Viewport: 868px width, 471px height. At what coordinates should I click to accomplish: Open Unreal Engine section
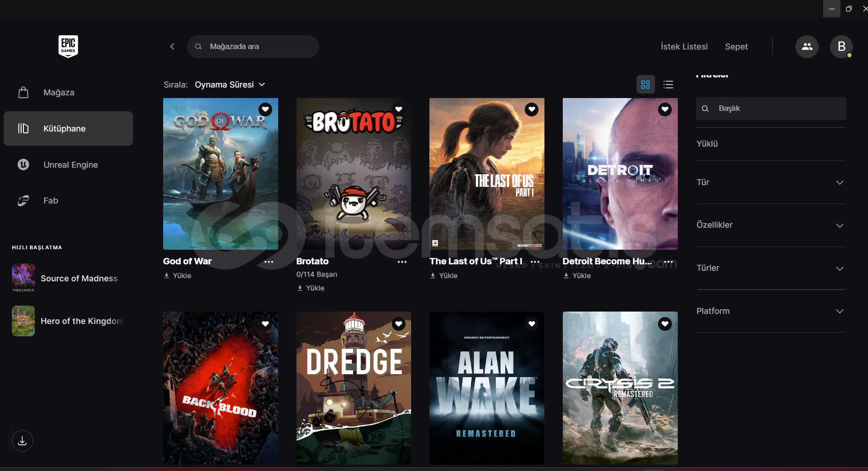coord(68,164)
